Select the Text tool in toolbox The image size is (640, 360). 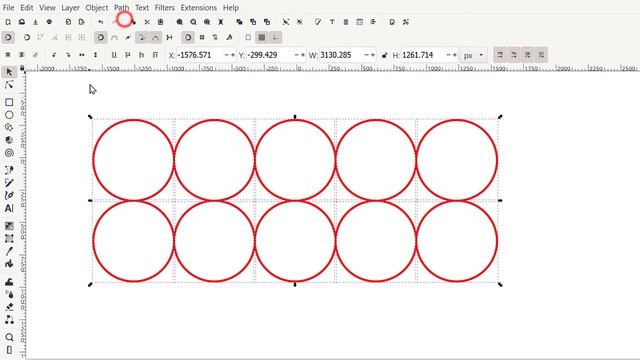[9, 208]
